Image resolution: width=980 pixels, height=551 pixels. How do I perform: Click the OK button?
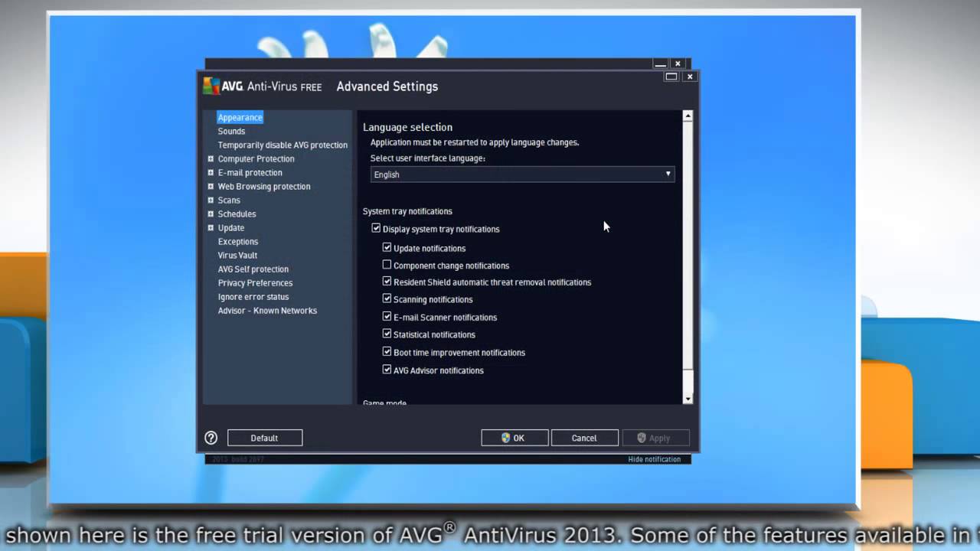click(x=514, y=438)
